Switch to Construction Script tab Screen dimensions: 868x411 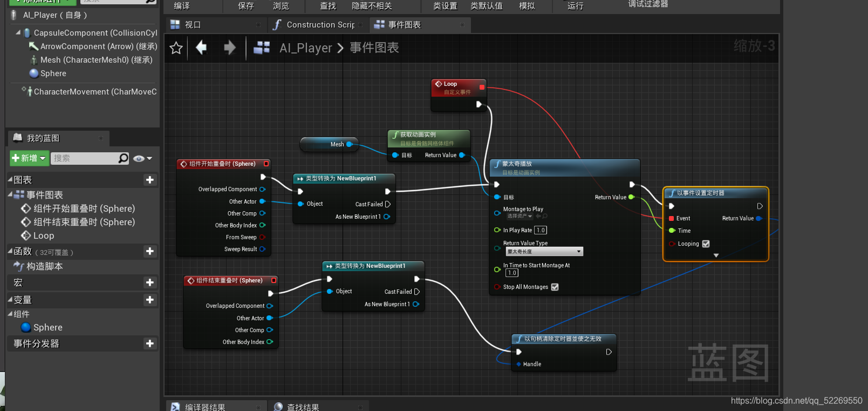click(x=319, y=25)
